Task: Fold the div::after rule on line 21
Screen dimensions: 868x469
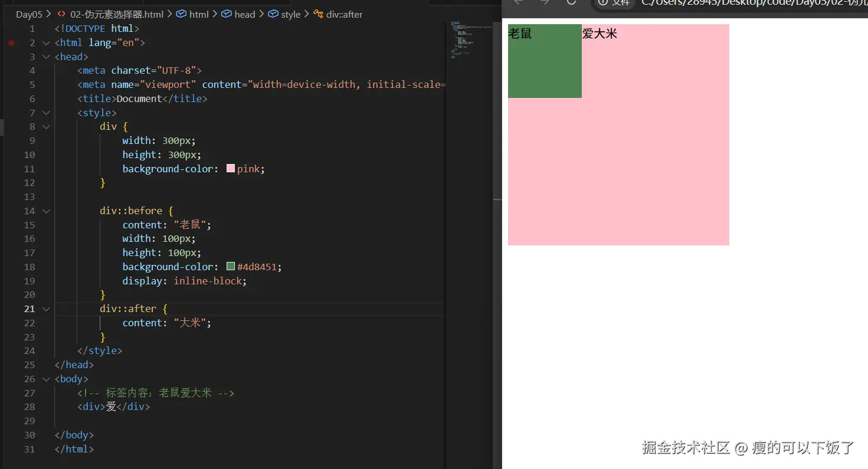Action: [46, 309]
